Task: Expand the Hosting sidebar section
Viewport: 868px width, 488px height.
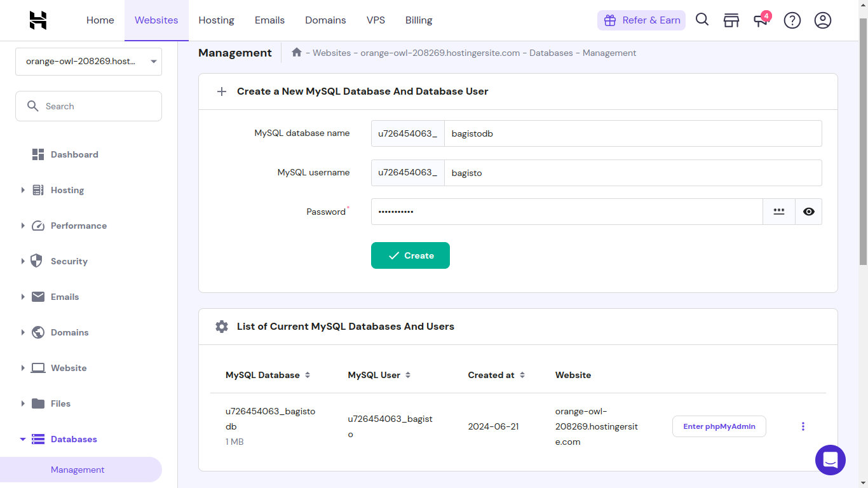Action: coord(67,190)
